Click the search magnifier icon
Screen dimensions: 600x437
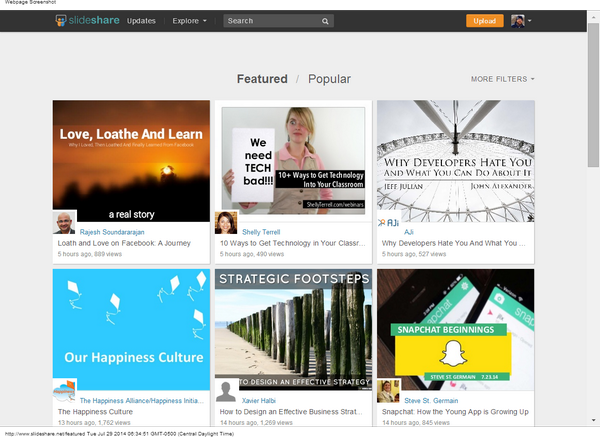(325, 21)
